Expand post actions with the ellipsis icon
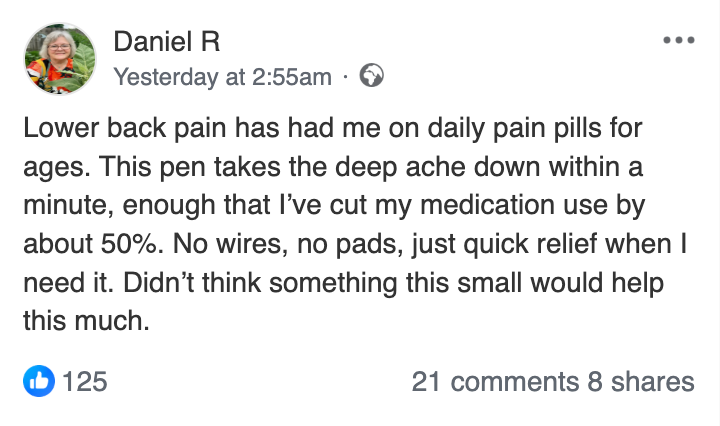720x426 pixels. (678, 41)
